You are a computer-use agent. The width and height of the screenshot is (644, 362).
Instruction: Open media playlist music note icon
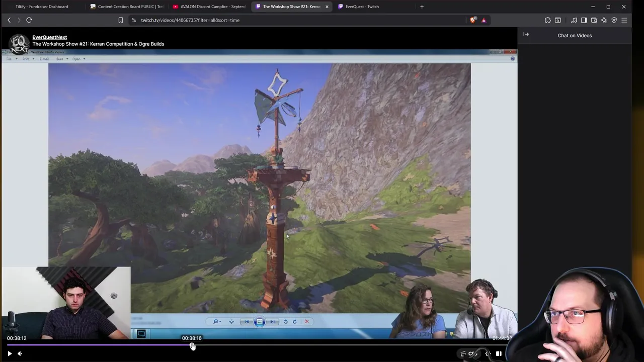(x=574, y=20)
